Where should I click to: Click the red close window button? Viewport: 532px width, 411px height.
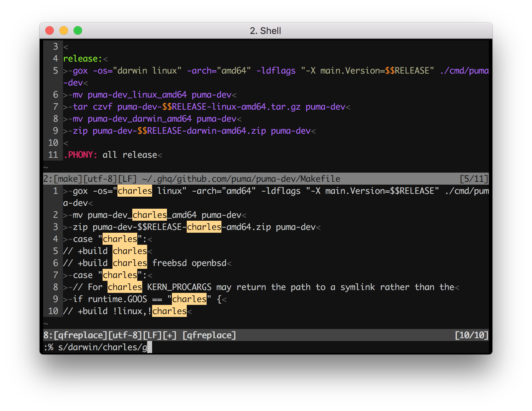50,30
